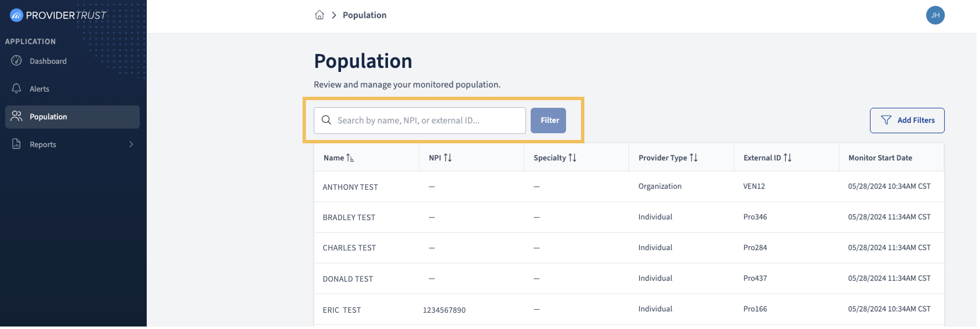Open the ANTHONY TEST row

629,187
